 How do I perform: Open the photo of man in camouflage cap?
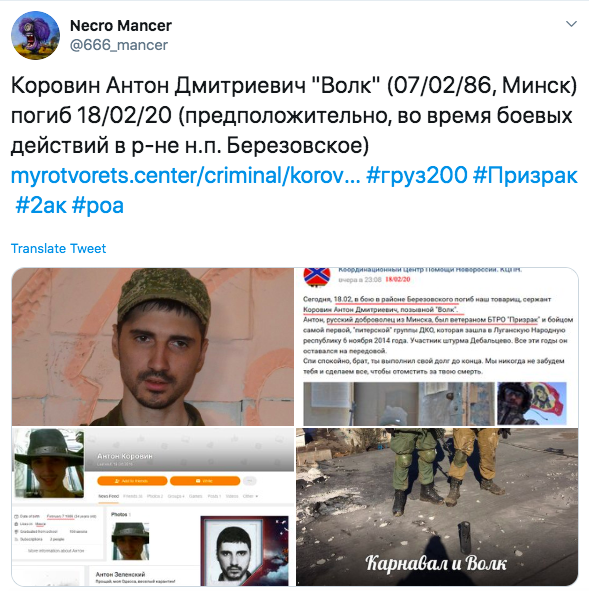coord(153,347)
